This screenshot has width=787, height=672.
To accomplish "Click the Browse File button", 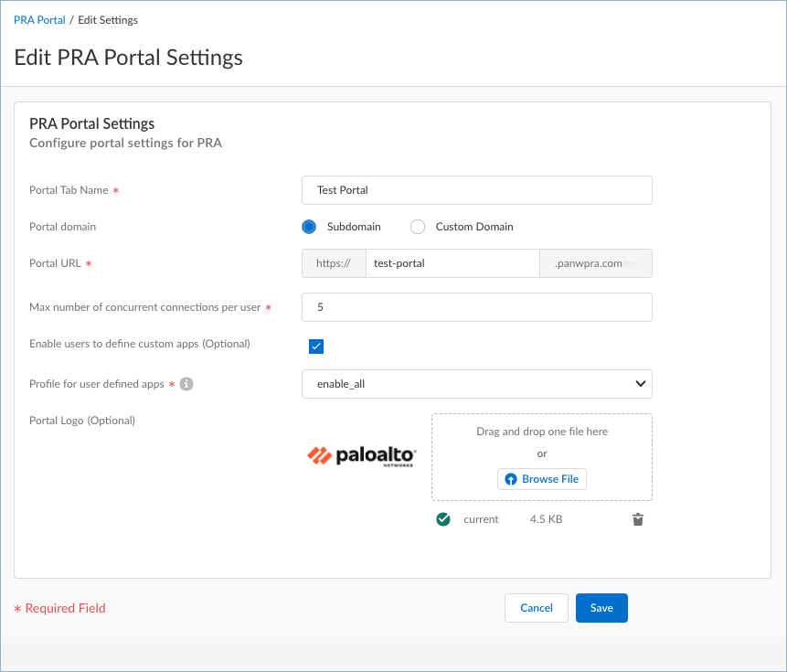I will coord(542,479).
